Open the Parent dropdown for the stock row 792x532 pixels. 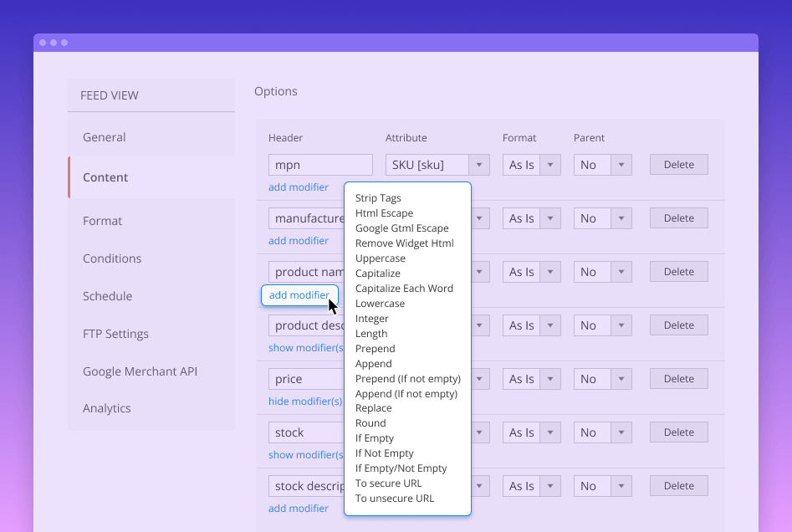tap(621, 432)
